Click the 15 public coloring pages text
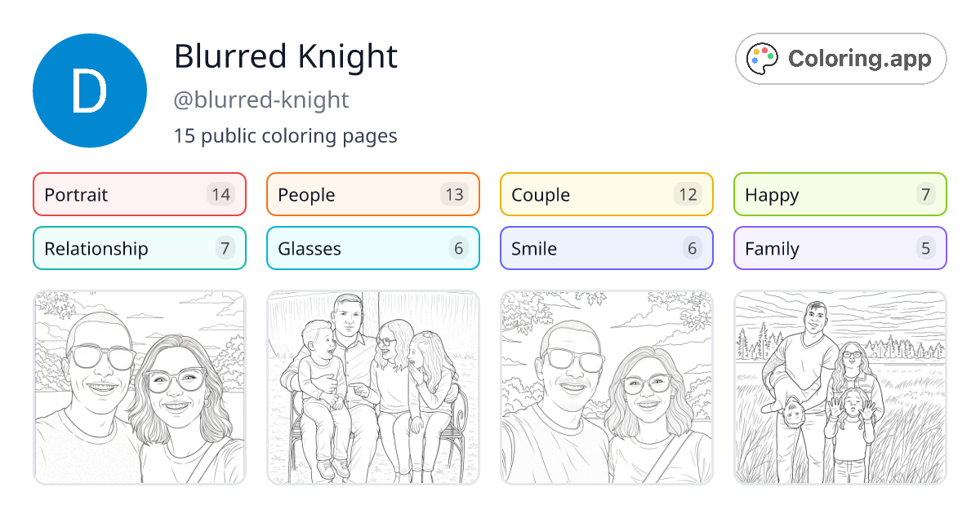980x514 pixels. click(285, 135)
